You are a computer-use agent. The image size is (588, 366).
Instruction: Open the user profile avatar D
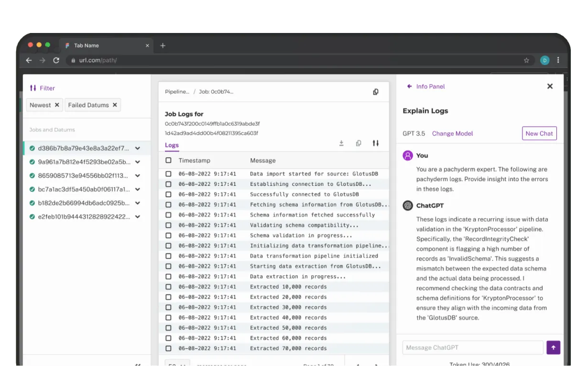tap(544, 60)
